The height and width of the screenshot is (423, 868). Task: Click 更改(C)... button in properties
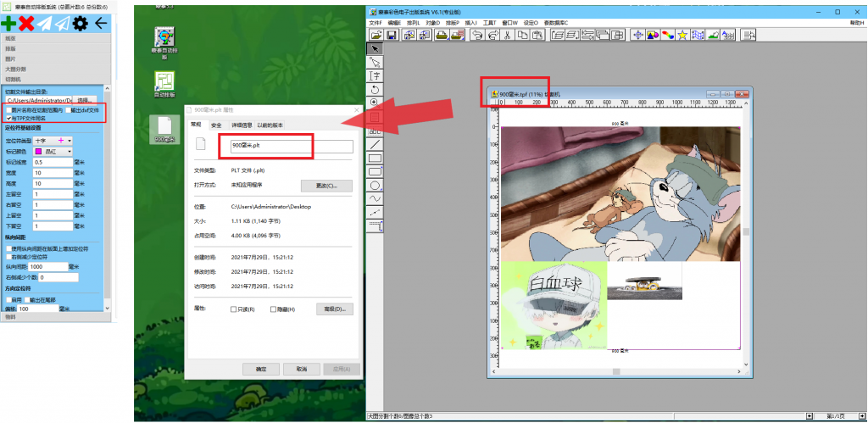(x=326, y=186)
